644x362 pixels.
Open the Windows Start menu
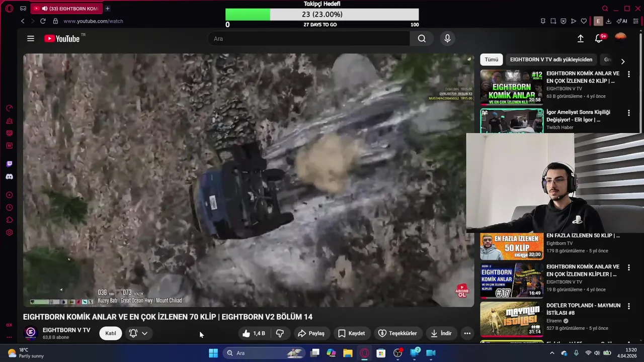point(213,353)
